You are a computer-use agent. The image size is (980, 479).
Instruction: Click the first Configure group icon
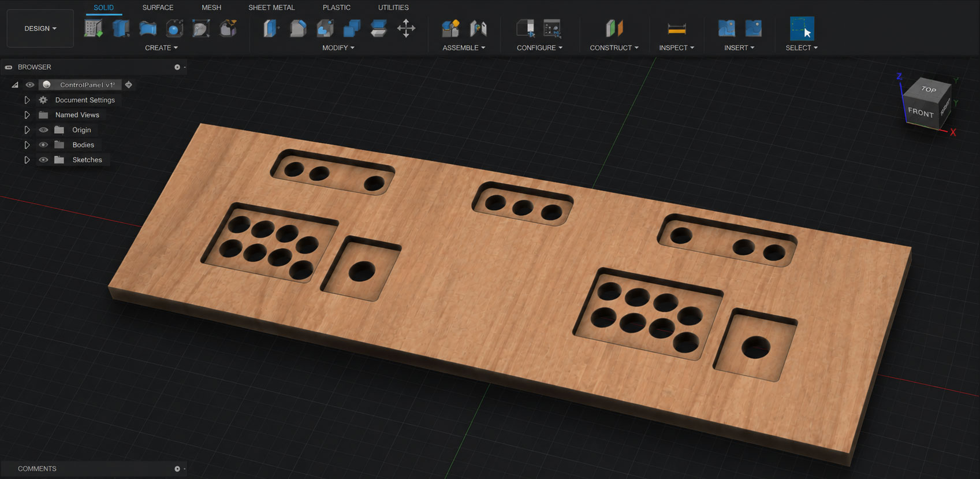tap(526, 28)
